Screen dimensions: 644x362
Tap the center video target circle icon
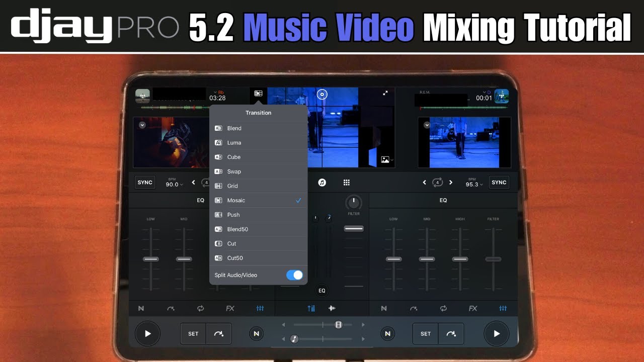coord(322,94)
